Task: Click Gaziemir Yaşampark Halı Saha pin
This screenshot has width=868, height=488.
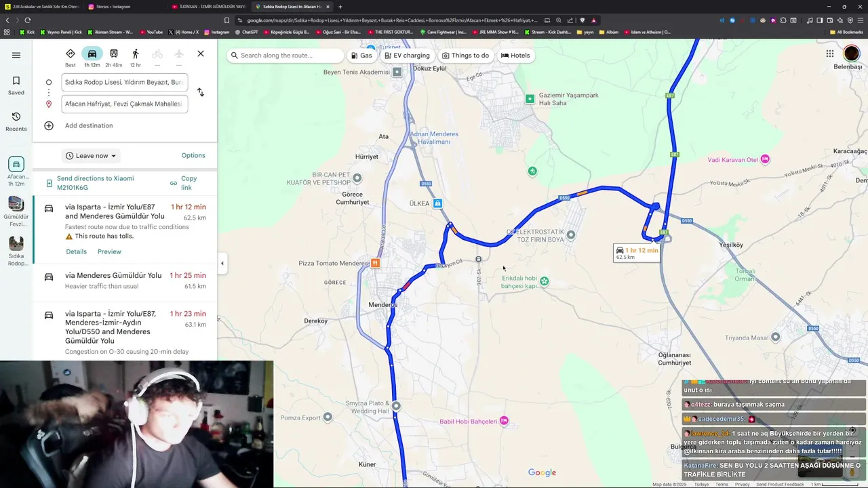Action: pyautogui.click(x=530, y=99)
